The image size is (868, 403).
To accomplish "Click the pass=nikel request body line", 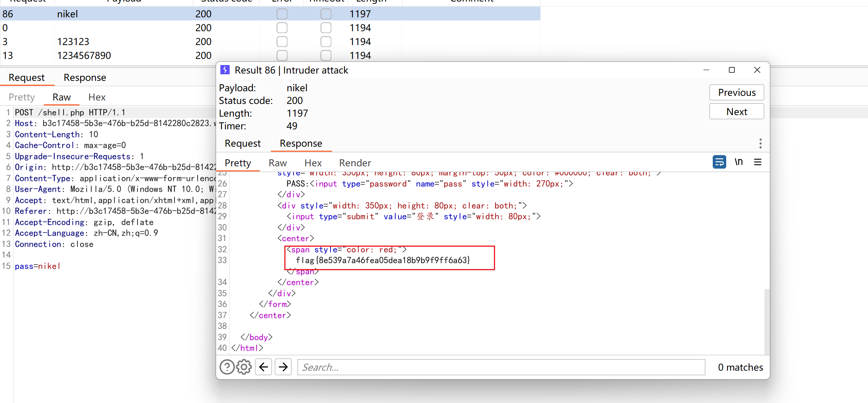I will click(38, 266).
